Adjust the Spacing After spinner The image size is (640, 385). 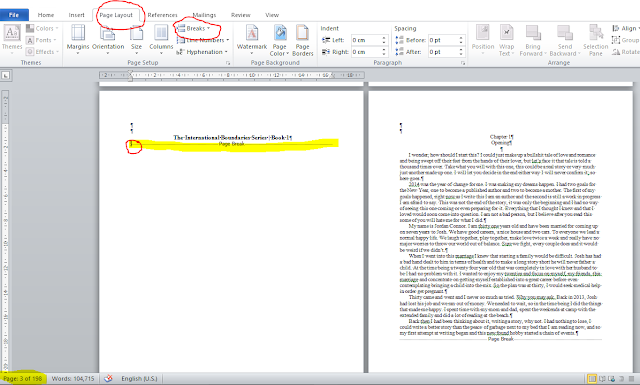tap(461, 52)
